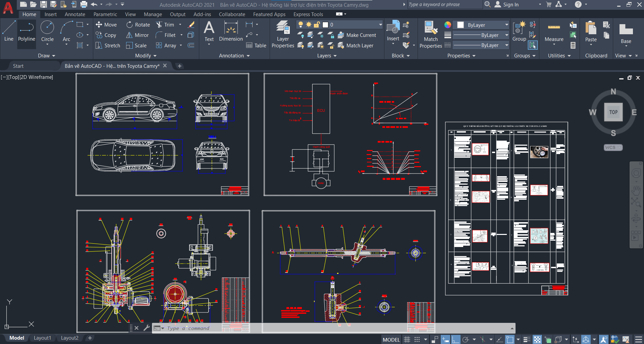644x344 pixels.
Task: Click the WCS coordinate system button
Action: (x=613, y=147)
